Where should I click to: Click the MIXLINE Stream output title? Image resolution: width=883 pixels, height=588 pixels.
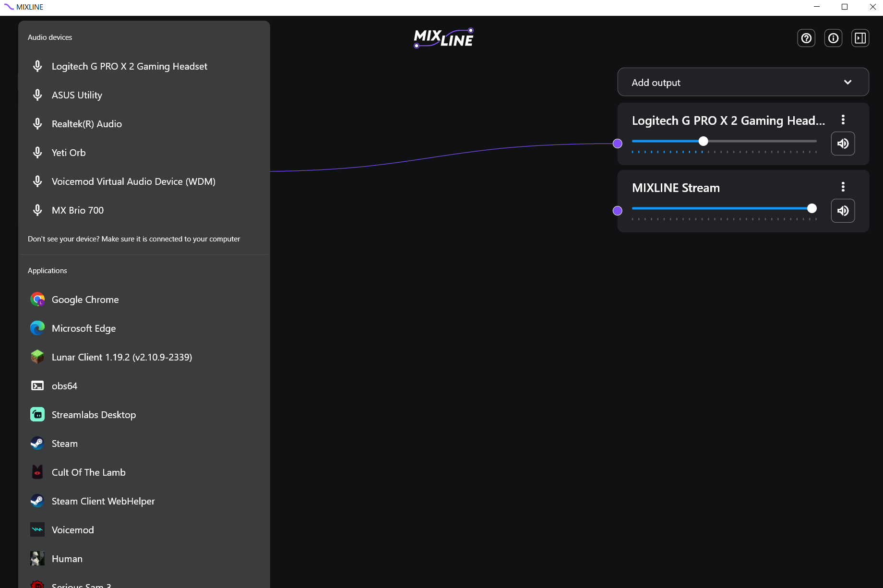click(x=676, y=188)
